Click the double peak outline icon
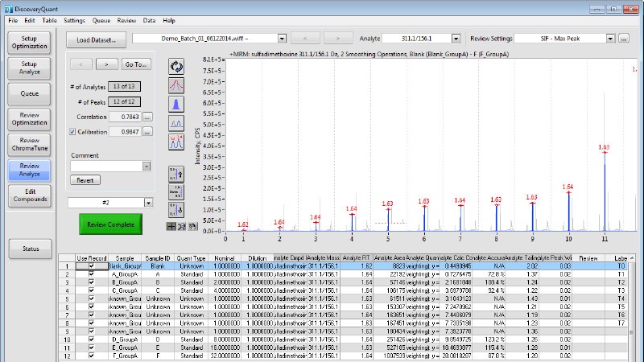This screenshot has width=644, height=362. pyautogui.click(x=176, y=123)
